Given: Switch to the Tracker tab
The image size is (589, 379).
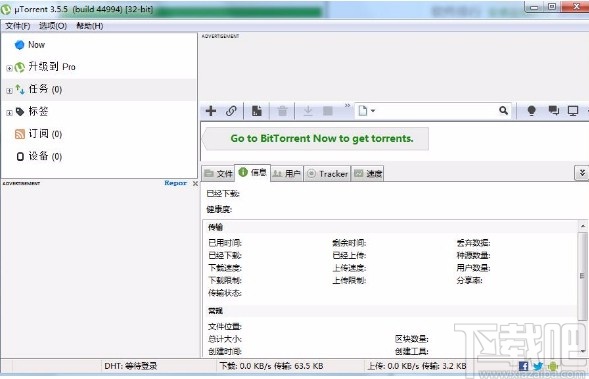Looking at the screenshot, I should coord(327,174).
